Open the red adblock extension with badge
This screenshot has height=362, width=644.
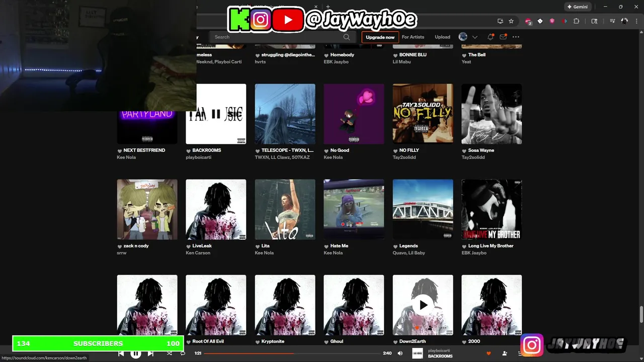click(528, 21)
